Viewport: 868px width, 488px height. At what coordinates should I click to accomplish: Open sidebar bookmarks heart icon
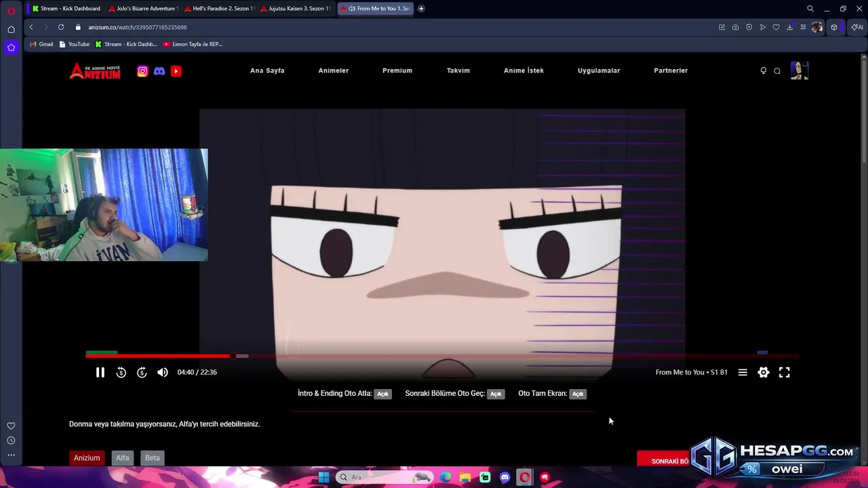[x=11, y=426]
